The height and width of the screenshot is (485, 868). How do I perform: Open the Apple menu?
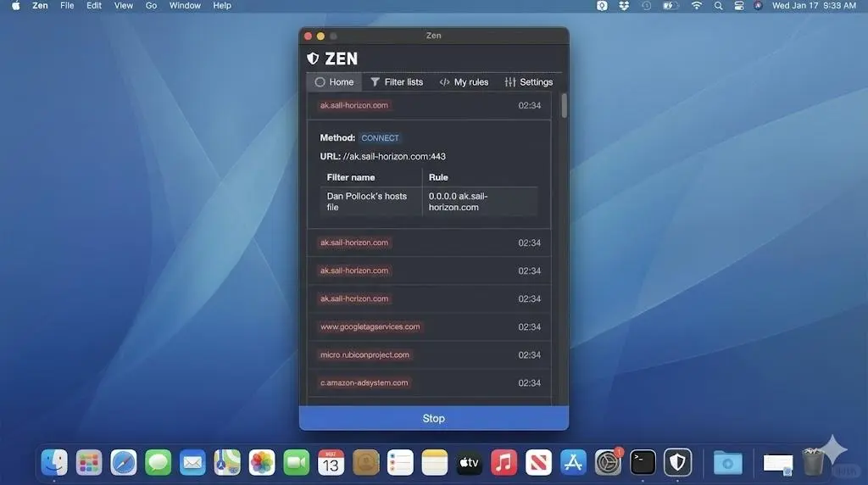[x=15, y=6]
